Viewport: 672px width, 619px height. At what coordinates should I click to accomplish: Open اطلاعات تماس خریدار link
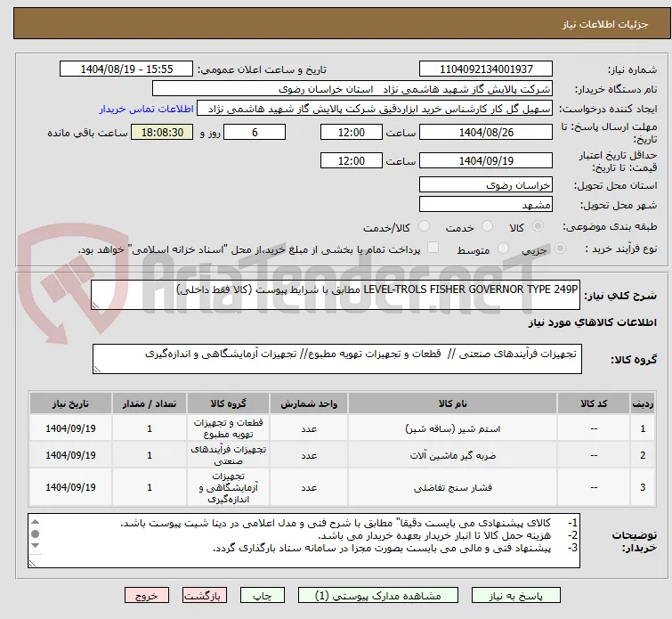pyautogui.click(x=147, y=109)
